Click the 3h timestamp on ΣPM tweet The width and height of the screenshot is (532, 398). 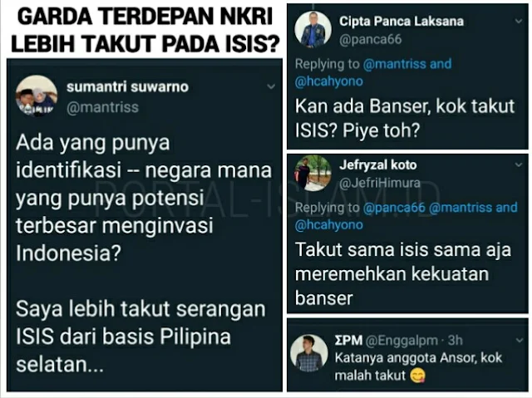pyautogui.click(x=455, y=341)
